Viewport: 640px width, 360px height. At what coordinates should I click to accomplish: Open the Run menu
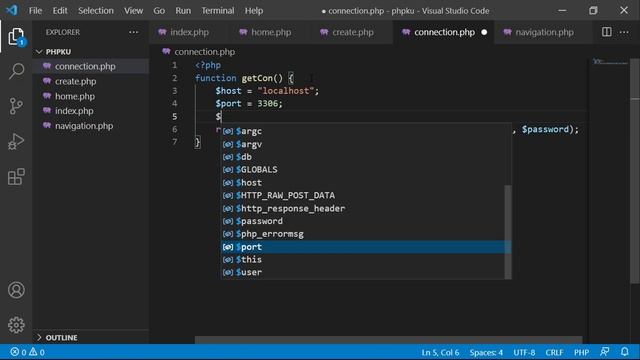pos(183,11)
